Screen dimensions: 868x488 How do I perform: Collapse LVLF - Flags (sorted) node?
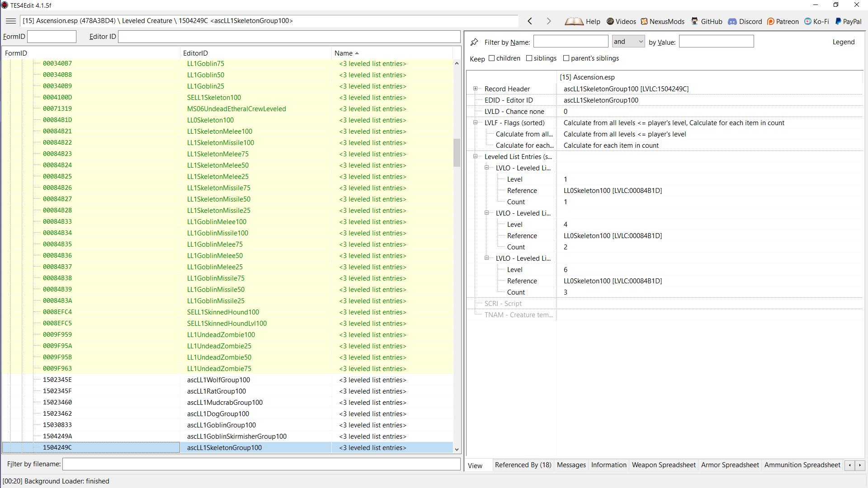click(x=475, y=122)
